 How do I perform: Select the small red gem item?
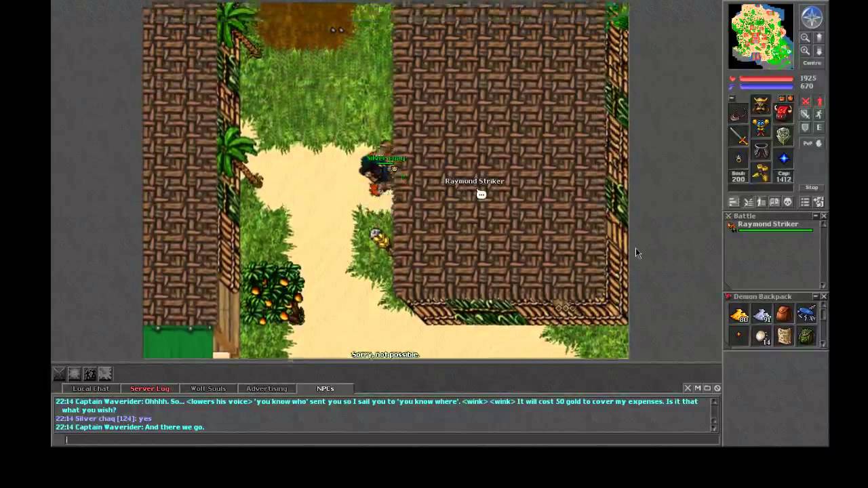tap(739, 336)
